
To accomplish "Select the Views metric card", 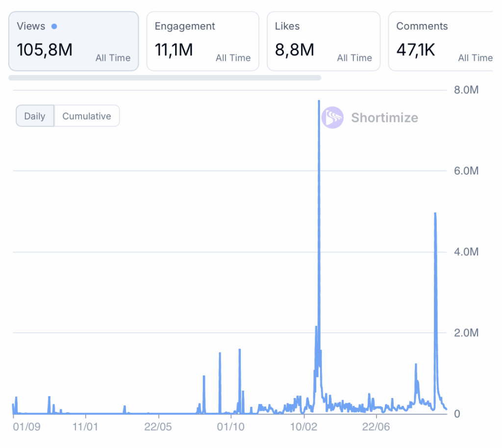I will [x=74, y=42].
